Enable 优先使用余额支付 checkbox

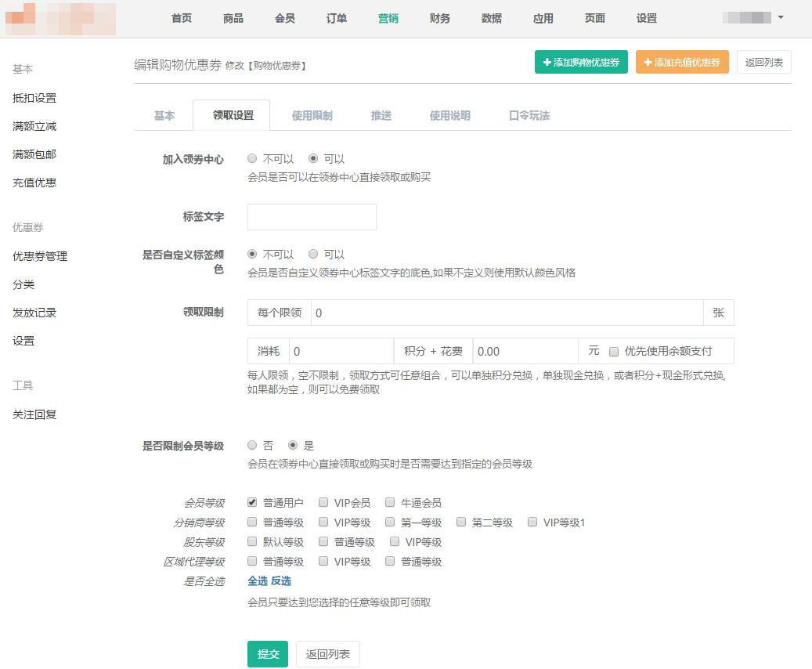[x=614, y=351]
